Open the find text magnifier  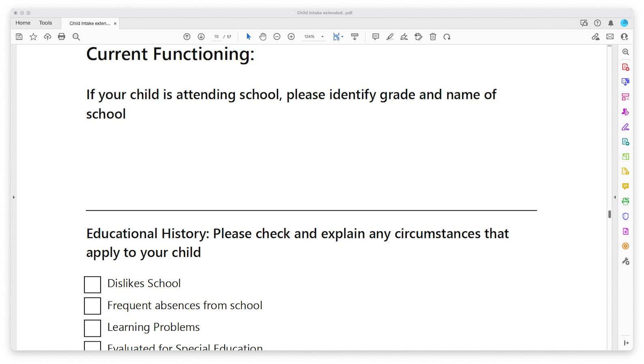point(76,37)
